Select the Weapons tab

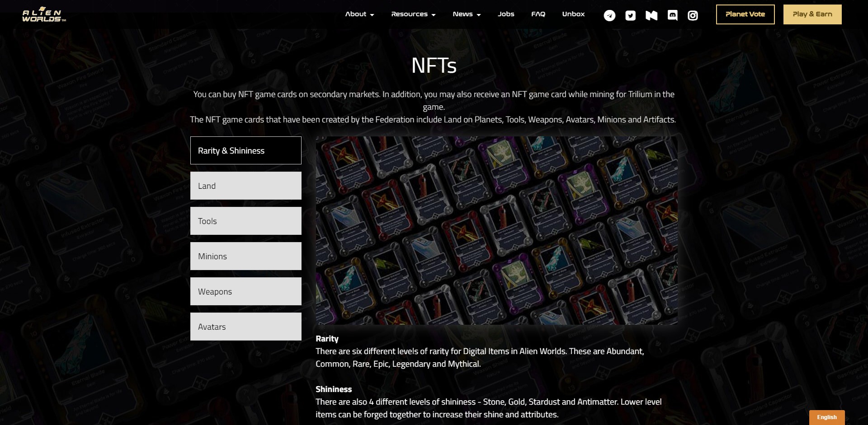click(246, 291)
